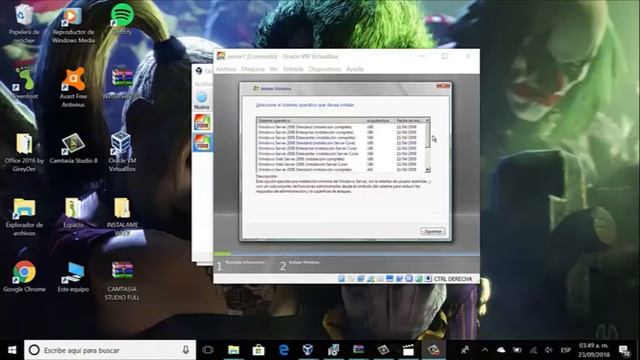This screenshot has height=360, width=640.
Task: Open the CAMTASIA STUDIO FULL archive
Action: point(122,281)
